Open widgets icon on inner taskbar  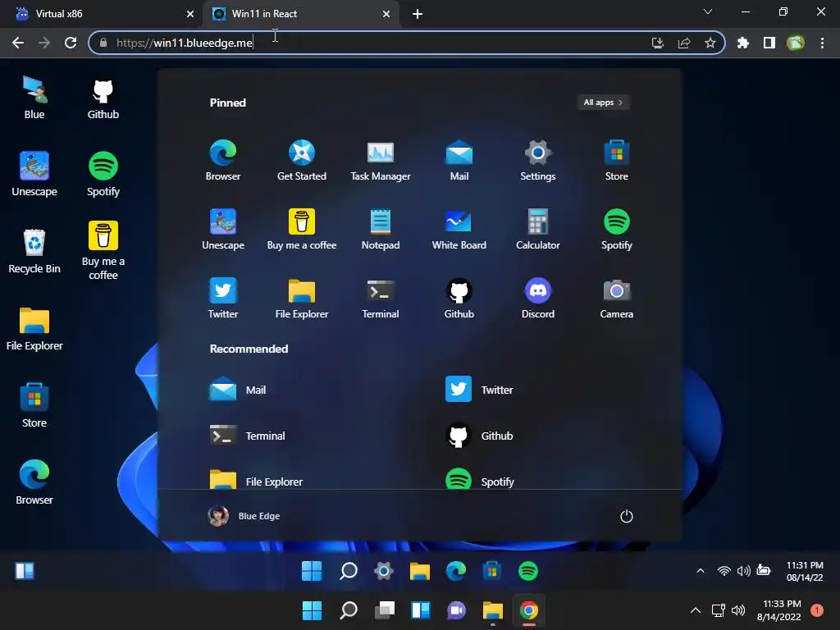[x=25, y=571]
